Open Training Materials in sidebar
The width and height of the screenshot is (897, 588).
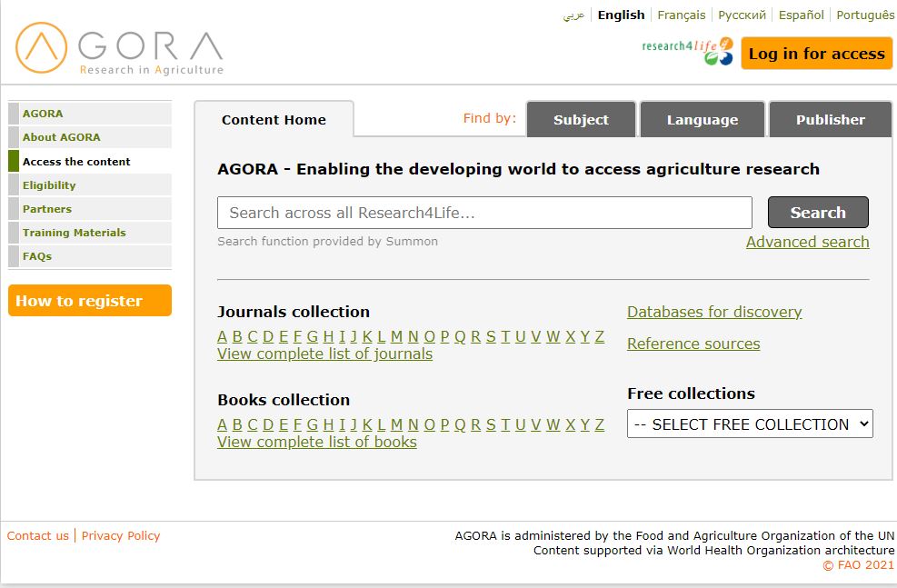[74, 233]
